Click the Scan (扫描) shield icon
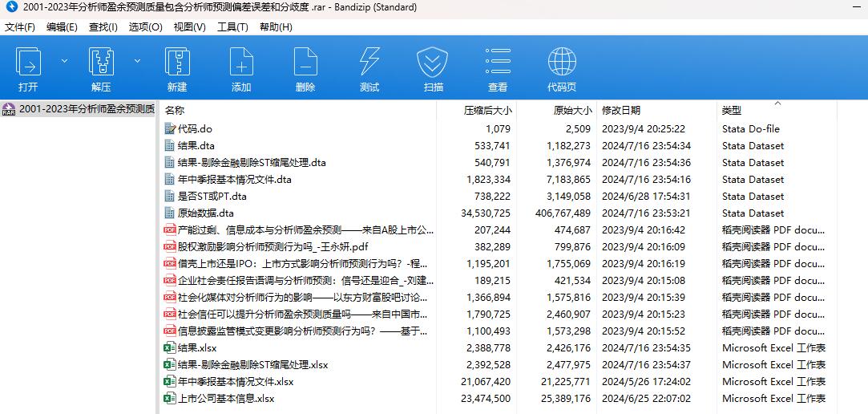 pyautogui.click(x=433, y=62)
